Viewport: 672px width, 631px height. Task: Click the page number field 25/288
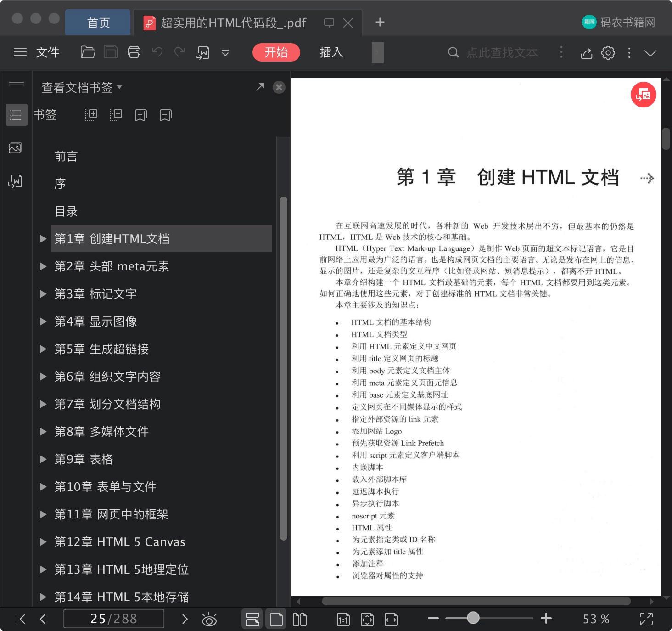tap(114, 619)
